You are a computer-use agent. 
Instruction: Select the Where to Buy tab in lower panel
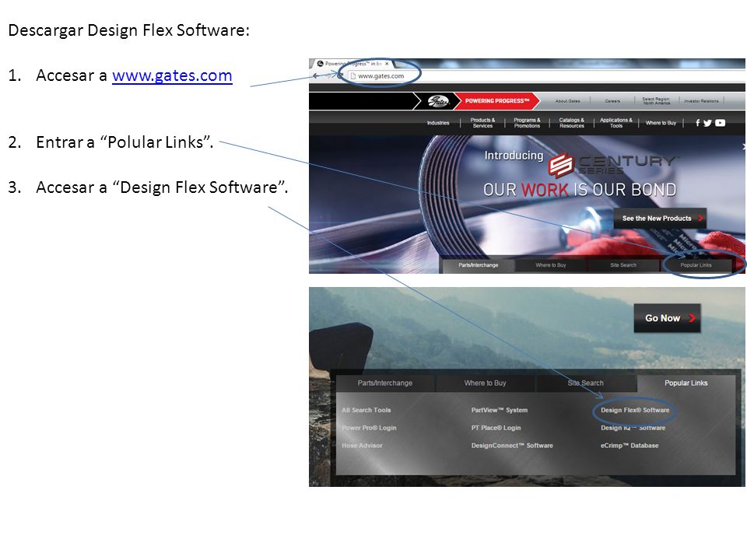(x=485, y=383)
